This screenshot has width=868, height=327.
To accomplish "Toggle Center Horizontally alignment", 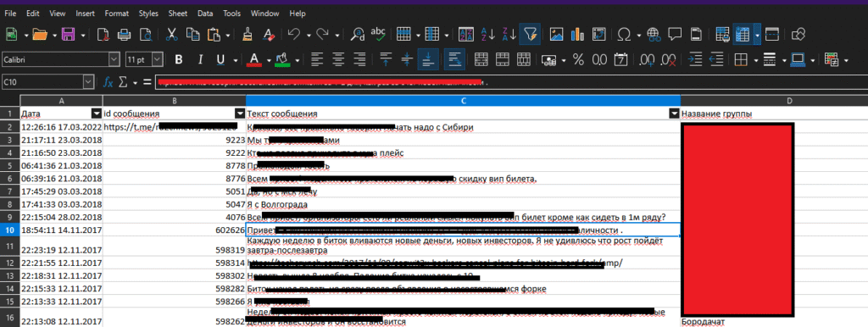I will [338, 59].
